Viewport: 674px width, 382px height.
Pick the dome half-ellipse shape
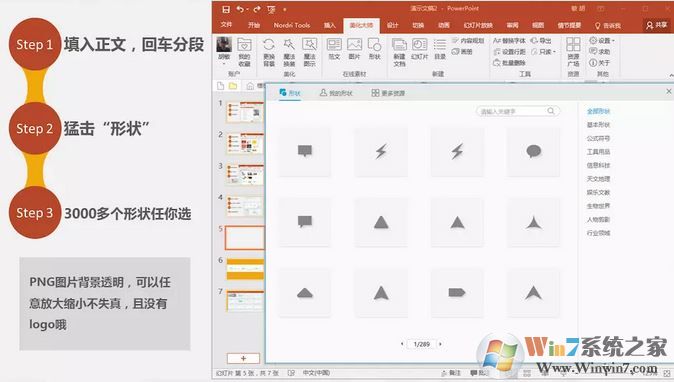click(x=305, y=293)
